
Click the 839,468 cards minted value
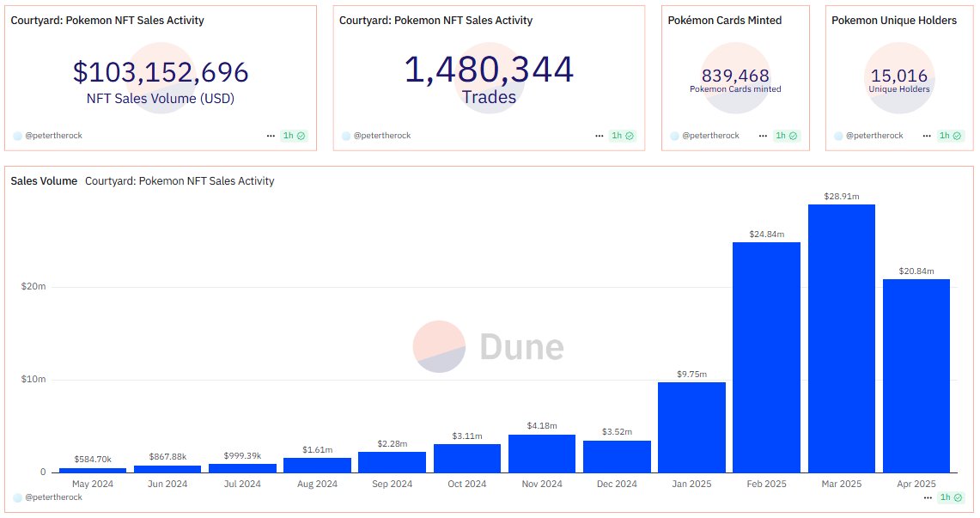735,76
